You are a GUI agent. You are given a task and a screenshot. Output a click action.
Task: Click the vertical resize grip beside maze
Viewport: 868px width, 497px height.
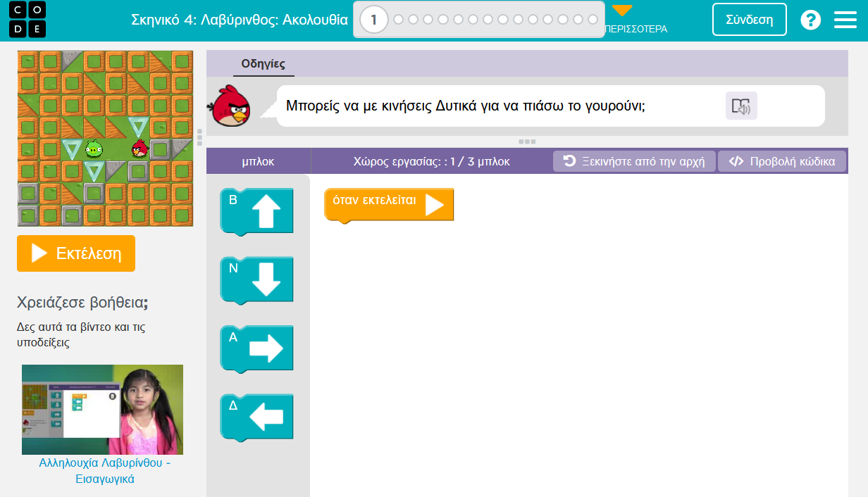(x=200, y=137)
